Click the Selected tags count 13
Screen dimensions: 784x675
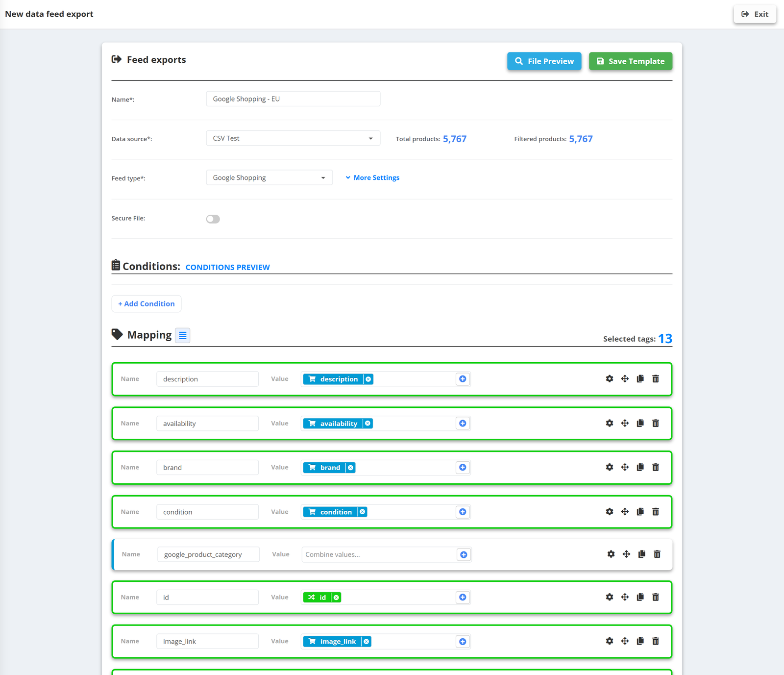(665, 339)
